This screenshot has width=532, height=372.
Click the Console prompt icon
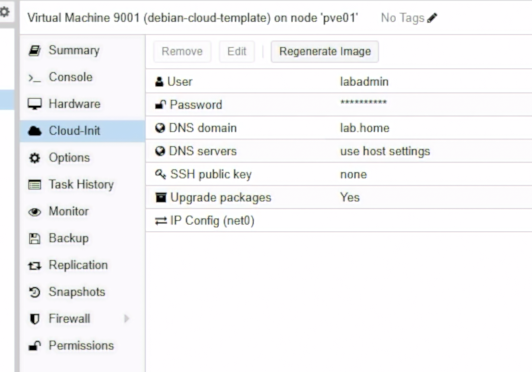pos(35,78)
